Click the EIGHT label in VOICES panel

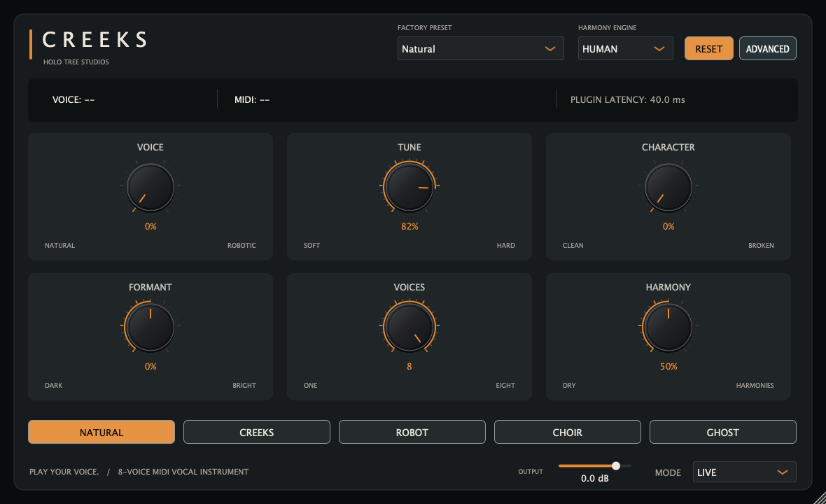[x=505, y=386]
